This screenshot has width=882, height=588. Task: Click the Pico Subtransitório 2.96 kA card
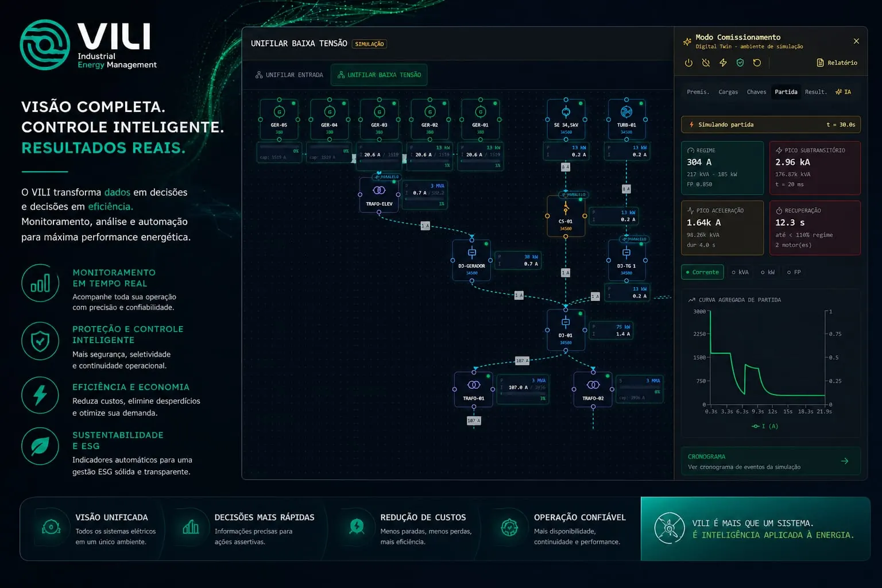click(815, 168)
